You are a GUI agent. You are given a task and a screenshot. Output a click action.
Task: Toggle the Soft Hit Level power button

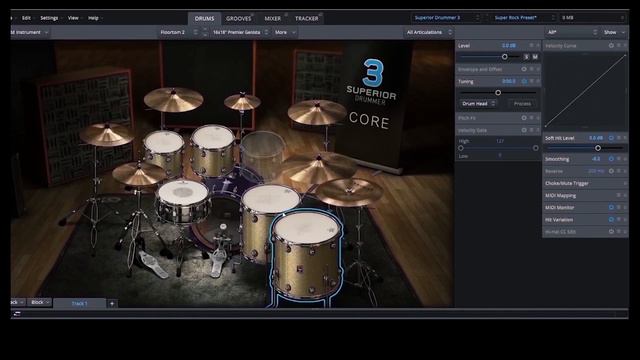611,138
